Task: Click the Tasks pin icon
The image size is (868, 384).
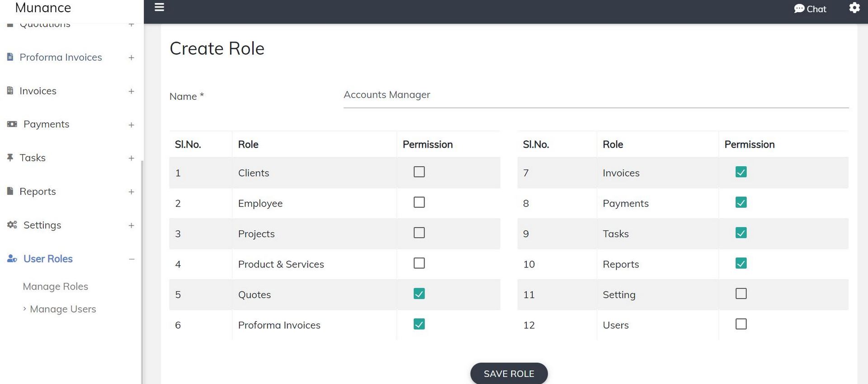Action: (10, 157)
